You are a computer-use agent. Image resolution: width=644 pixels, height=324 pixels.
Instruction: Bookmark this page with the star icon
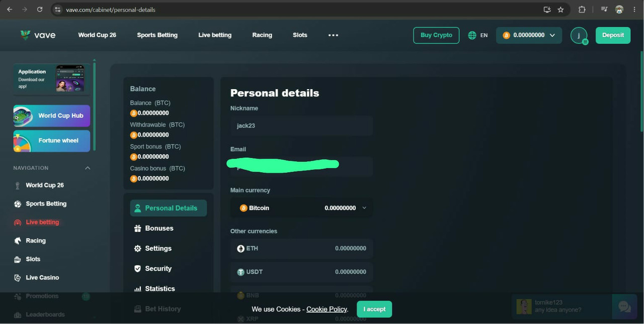[560, 10]
